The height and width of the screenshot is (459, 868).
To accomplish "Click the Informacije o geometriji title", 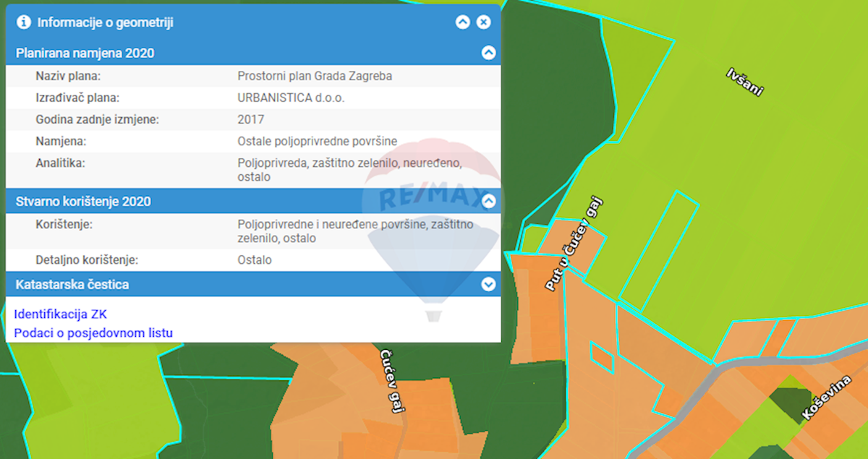I will pyautogui.click(x=105, y=22).
